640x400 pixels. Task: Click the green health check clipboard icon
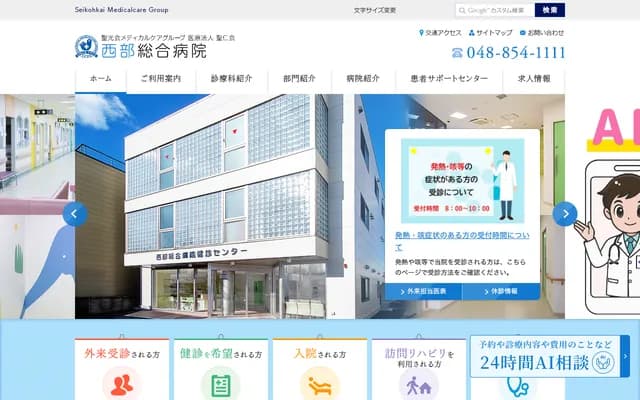pos(221,384)
